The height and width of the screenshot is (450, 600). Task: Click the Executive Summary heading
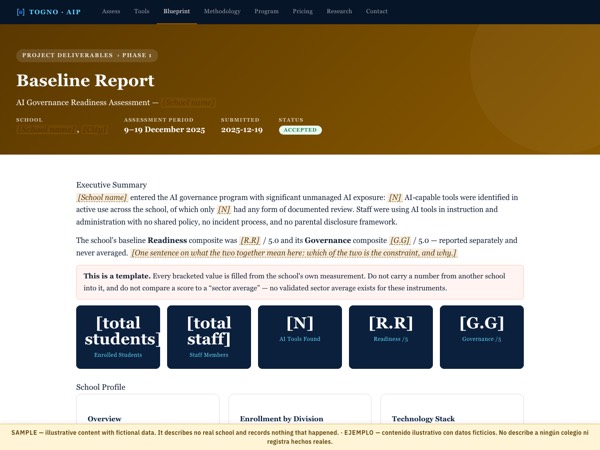(111, 185)
